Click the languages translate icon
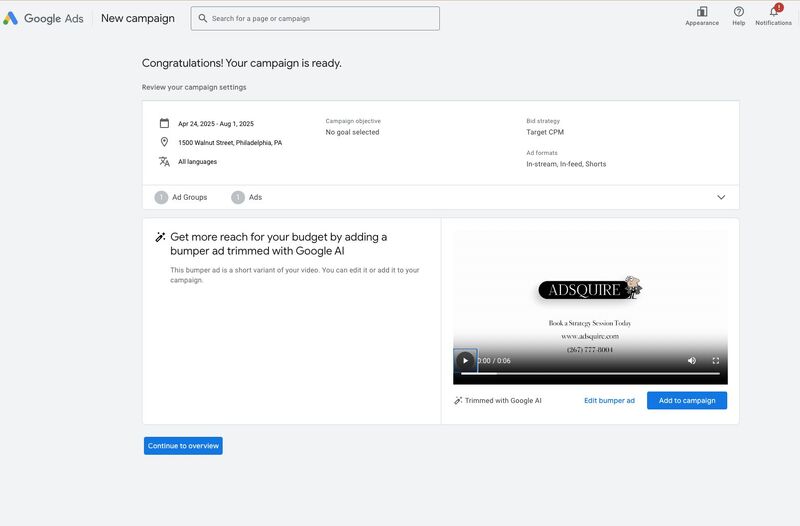Screen dimensions: 800x526 (164, 161)
